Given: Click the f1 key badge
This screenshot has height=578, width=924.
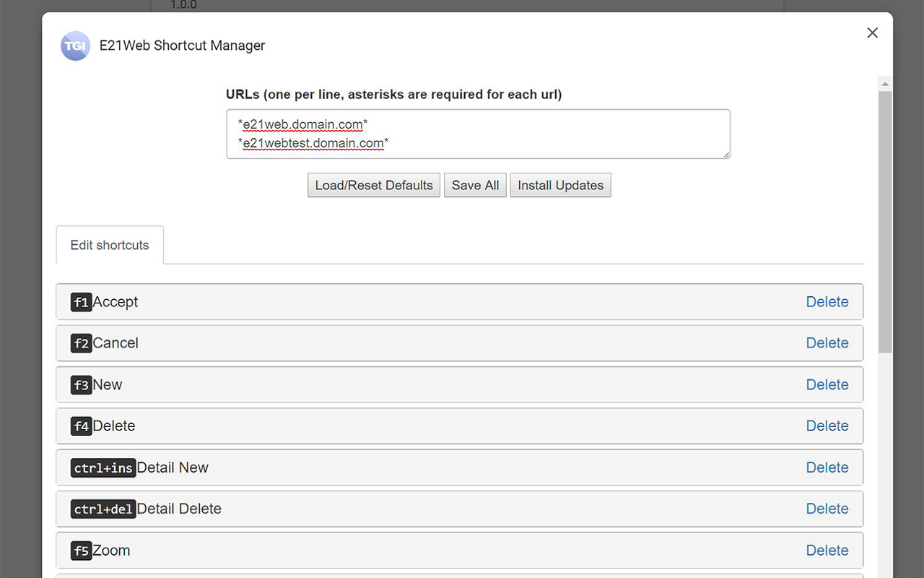Looking at the screenshot, I should (82, 302).
